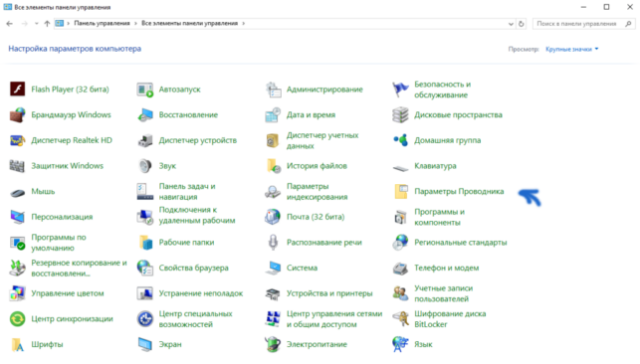This screenshot has height=364, width=640.
Task: Click Рабочие папки link
Action: [x=186, y=243]
